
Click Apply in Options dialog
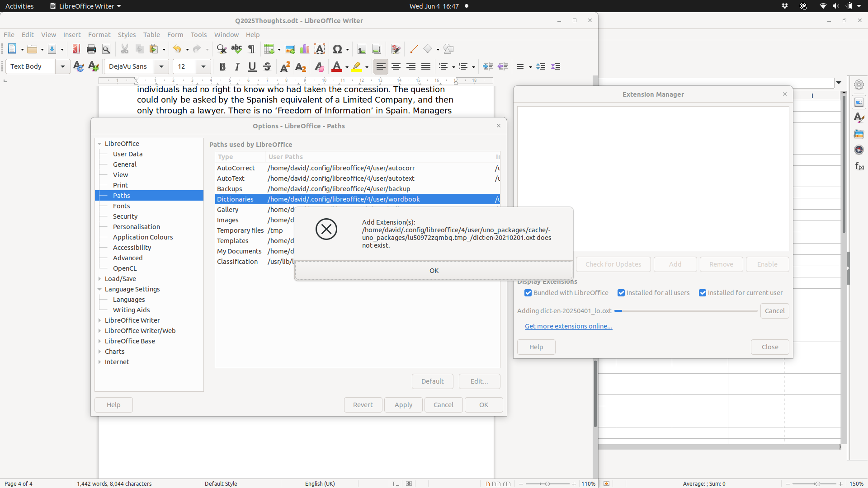[403, 405]
